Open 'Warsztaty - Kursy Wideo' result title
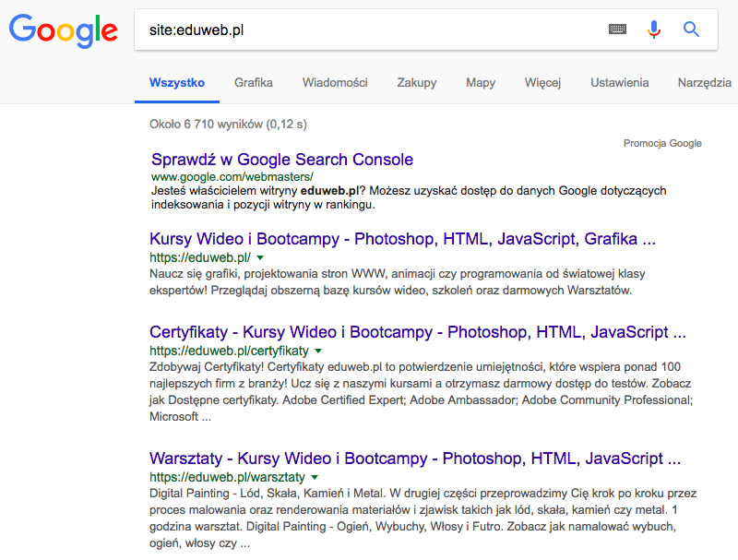Image resolution: width=738 pixels, height=560 pixels. (415, 459)
